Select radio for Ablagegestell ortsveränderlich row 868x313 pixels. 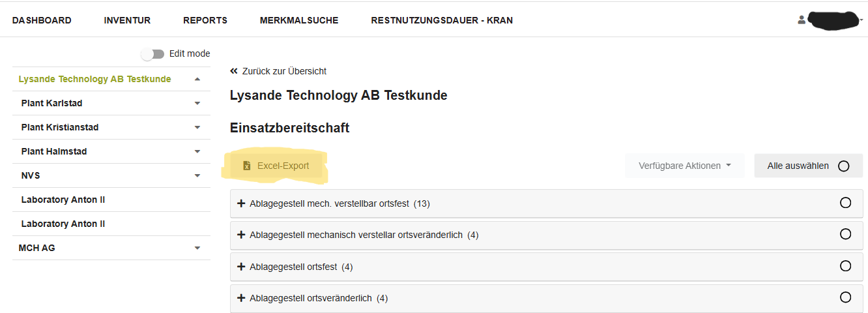pos(845,297)
